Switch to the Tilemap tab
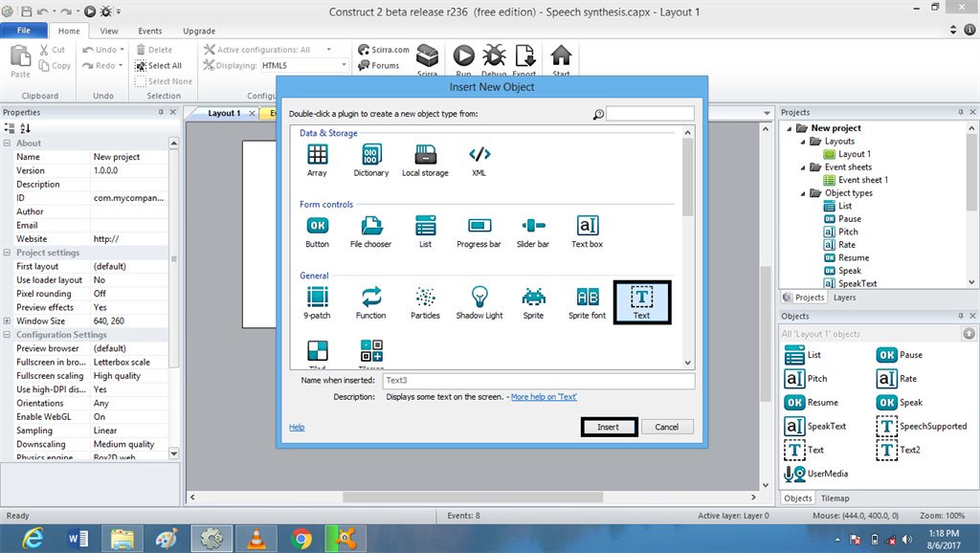Image resolution: width=980 pixels, height=553 pixels. [x=835, y=498]
